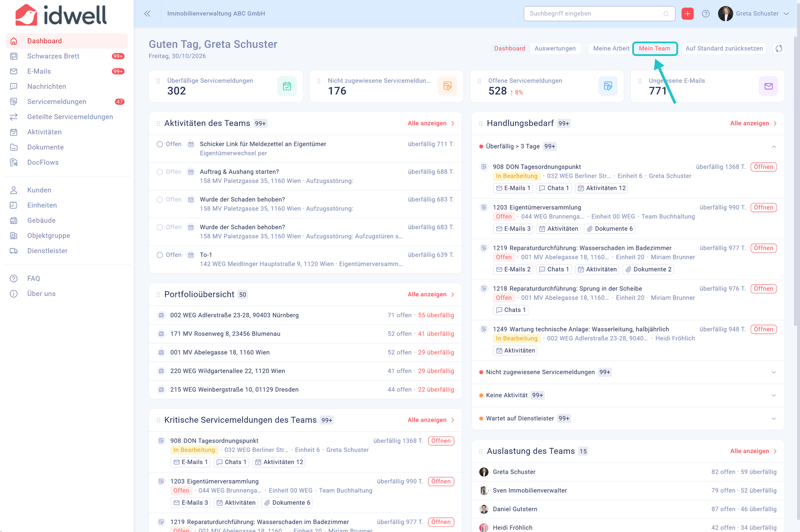Show all in Portfolioübersicht
Image resolution: width=800 pixels, height=532 pixels.
click(431, 294)
